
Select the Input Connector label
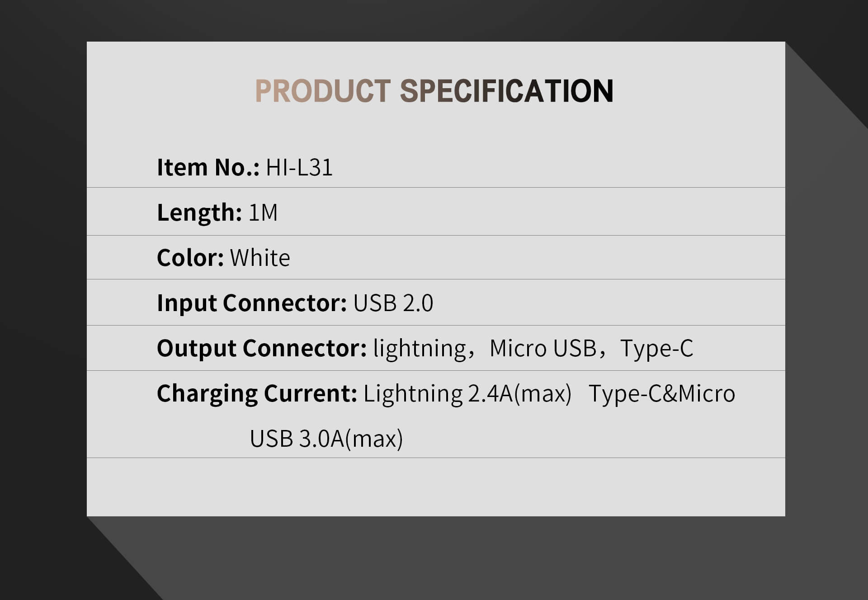point(252,303)
